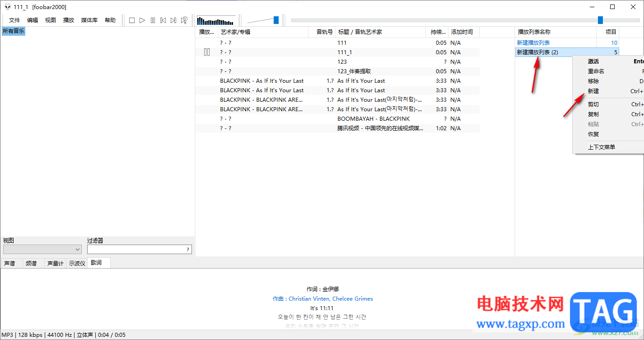Adjust the volume slider handle
This screenshot has width=644, height=340.
click(x=276, y=20)
